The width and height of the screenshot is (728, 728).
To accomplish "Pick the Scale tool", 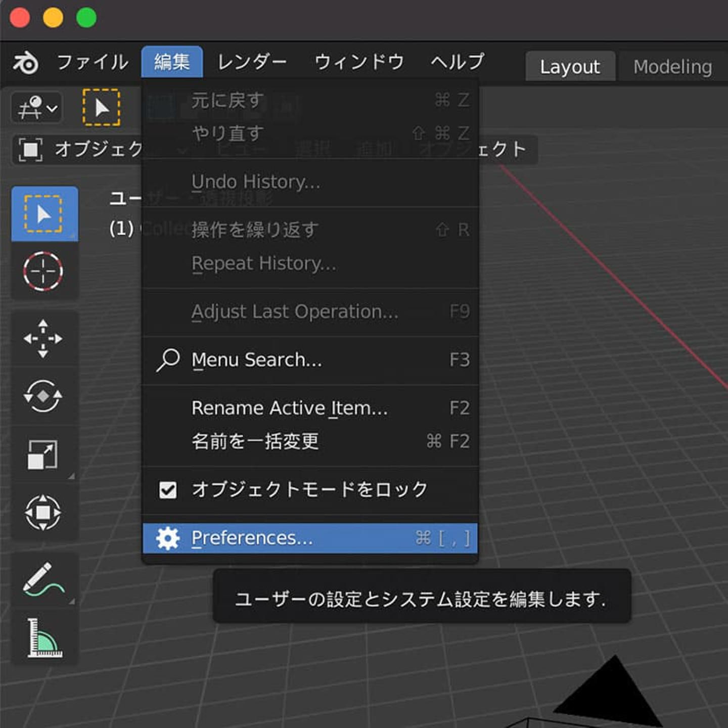I will pos(43,454).
